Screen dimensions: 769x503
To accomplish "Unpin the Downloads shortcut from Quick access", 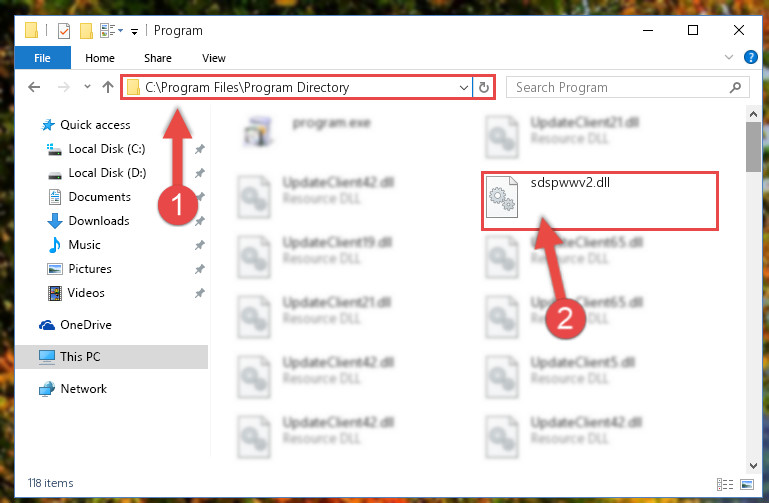I will [200, 221].
